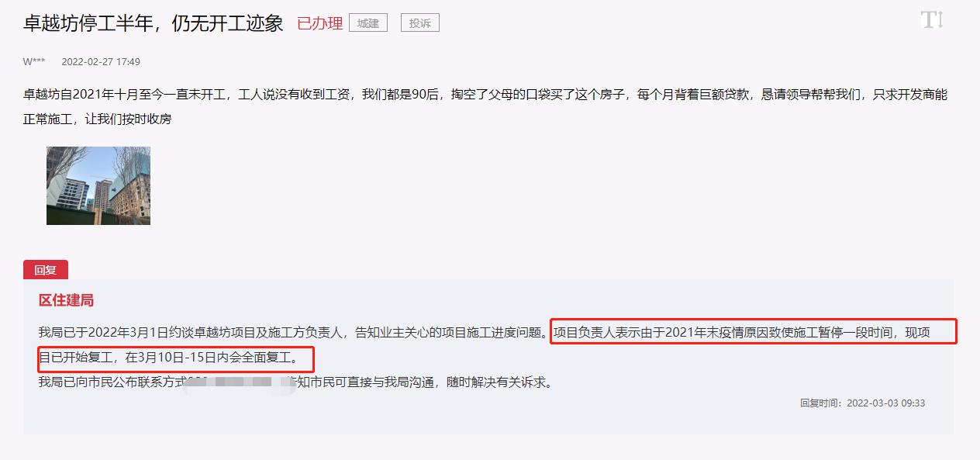Select the 投诉 type tag
Viewport: 980px width, 460px height.
pyautogui.click(x=420, y=23)
